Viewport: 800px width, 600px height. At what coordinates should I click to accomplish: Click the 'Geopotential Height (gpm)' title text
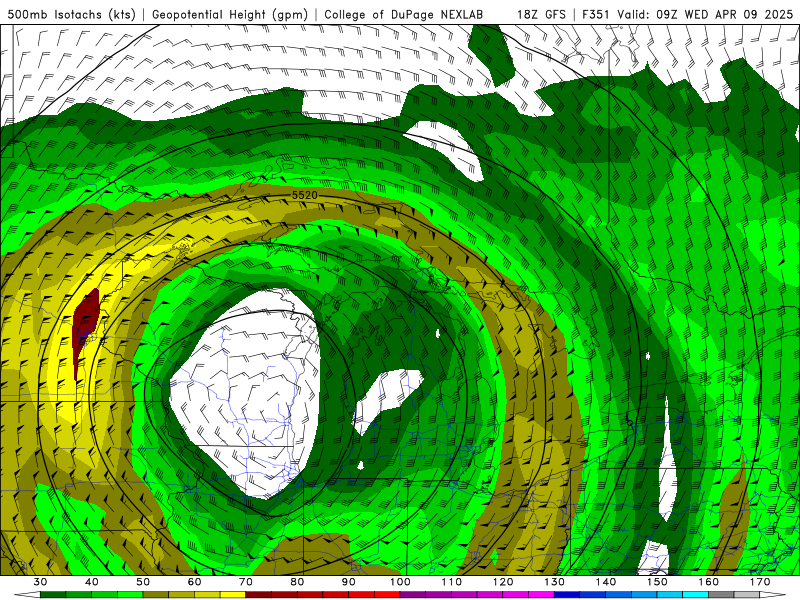[x=230, y=15]
